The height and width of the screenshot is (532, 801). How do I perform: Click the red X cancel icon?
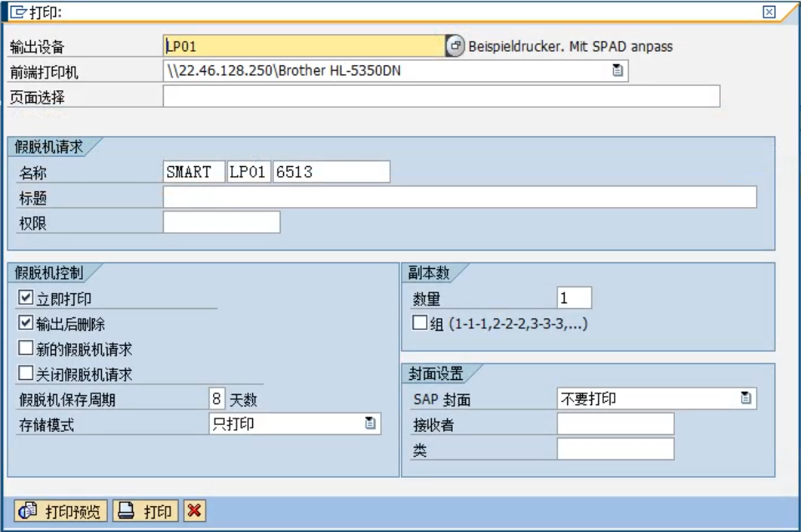195,511
